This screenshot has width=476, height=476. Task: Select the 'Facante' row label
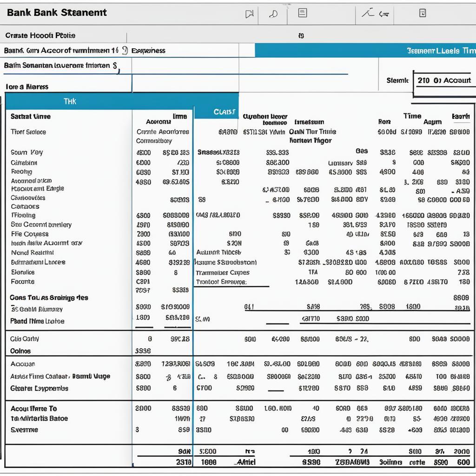pos(23,282)
